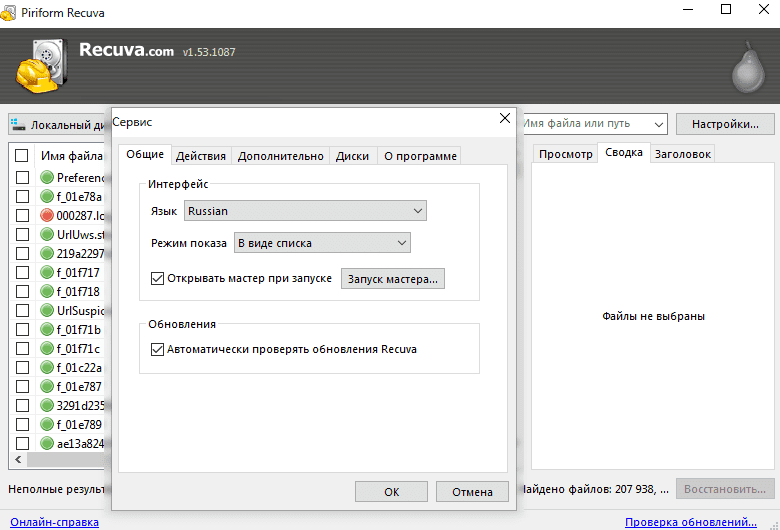Click green status icon next to ae13a824

point(47,443)
